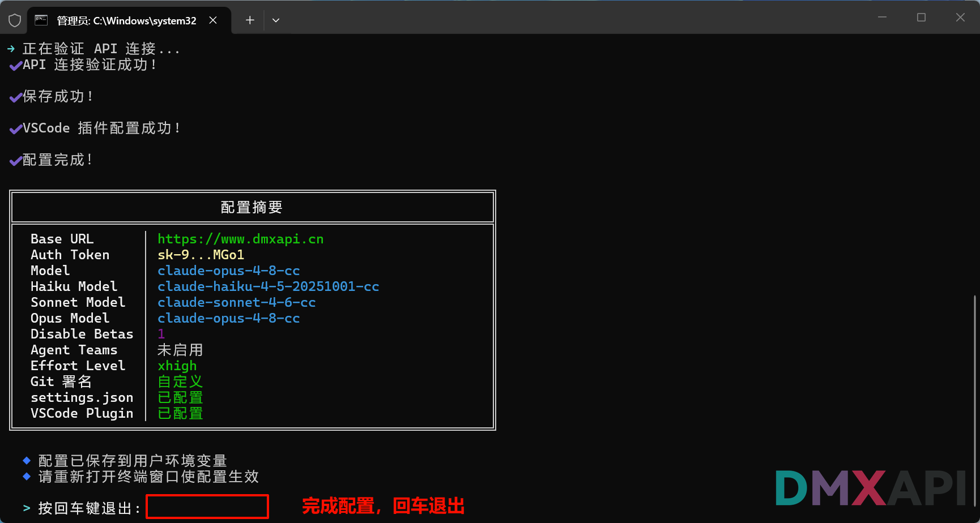
Task: Click 配置已保存到用户环境变量 line
Action: [x=133, y=461]
